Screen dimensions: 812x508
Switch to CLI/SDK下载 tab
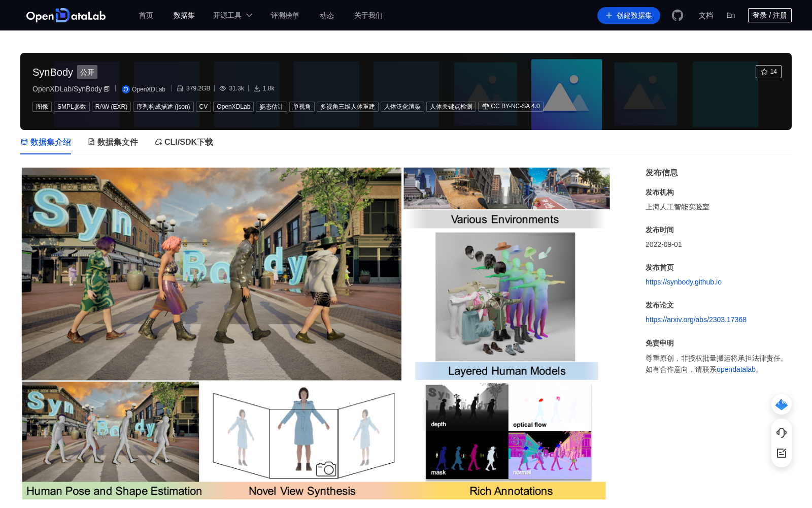coord(184,142)
